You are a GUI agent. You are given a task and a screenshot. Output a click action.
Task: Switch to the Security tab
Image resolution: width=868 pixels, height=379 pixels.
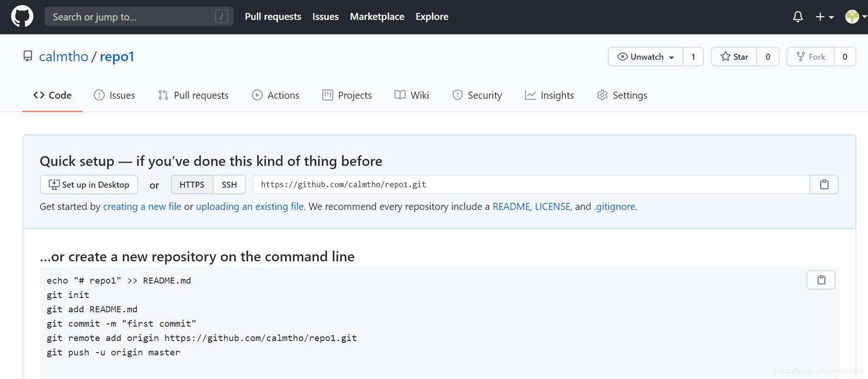point(477,95)
